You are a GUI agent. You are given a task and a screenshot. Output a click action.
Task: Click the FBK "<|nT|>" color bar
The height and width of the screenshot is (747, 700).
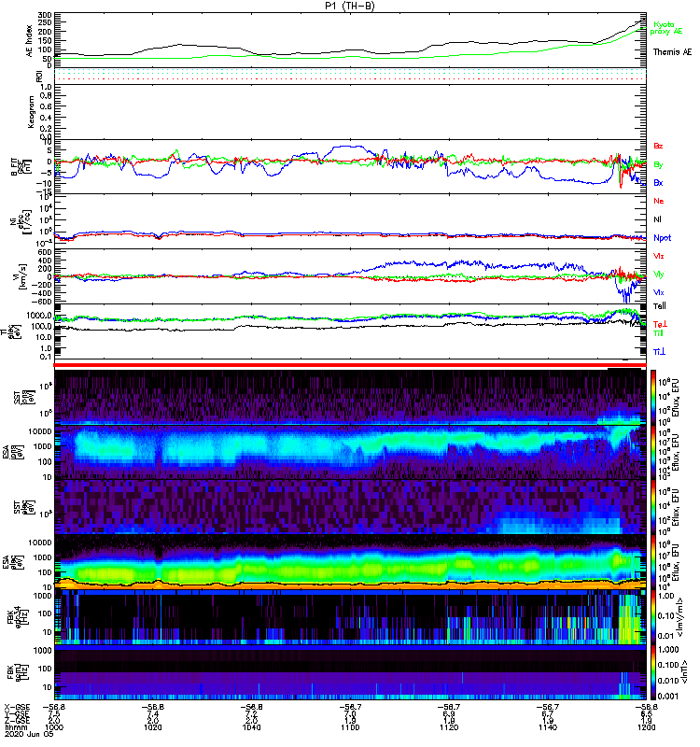tap(653, 673)
